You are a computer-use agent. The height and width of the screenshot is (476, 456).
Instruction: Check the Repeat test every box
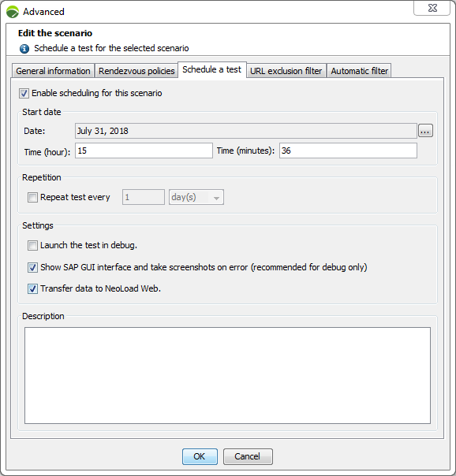32,197
